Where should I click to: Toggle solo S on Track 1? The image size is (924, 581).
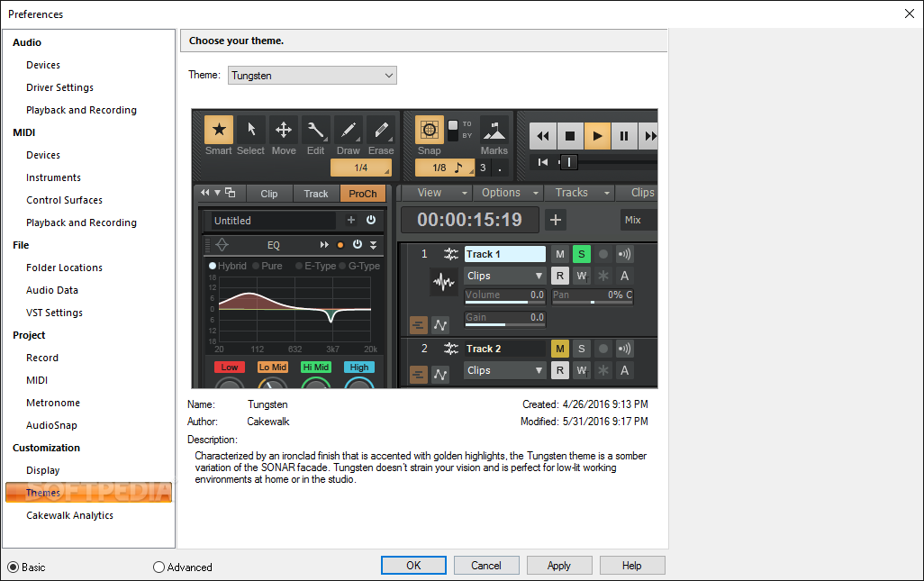pos(581,254)
